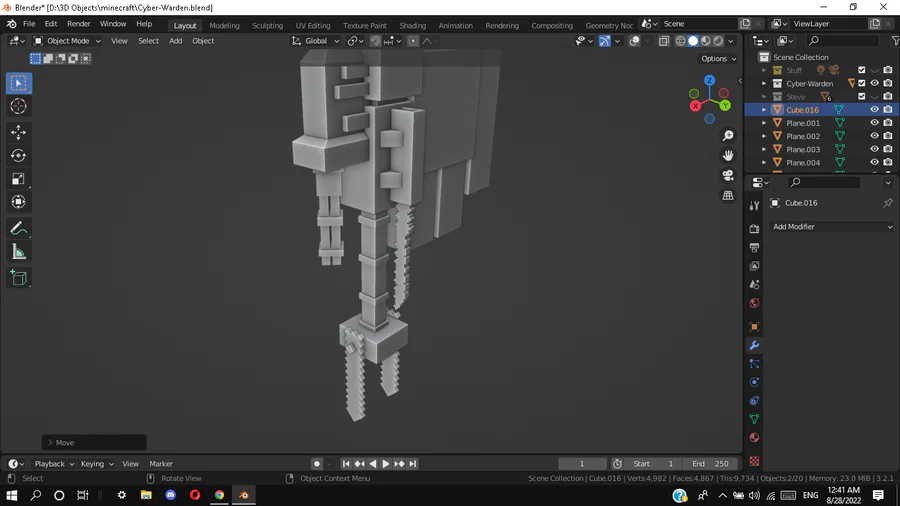Screen dimensions: 900x506
Task: Open the Options dropdown in viewport
Action: (718, 59)
